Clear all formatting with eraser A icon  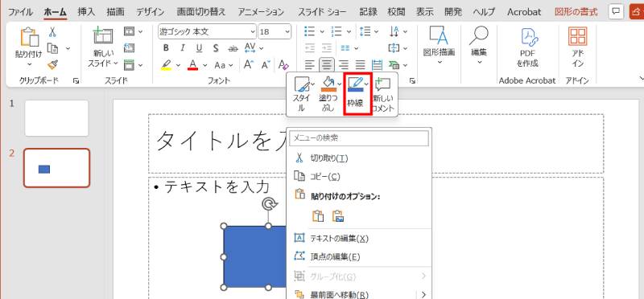[x=283, y=65]
